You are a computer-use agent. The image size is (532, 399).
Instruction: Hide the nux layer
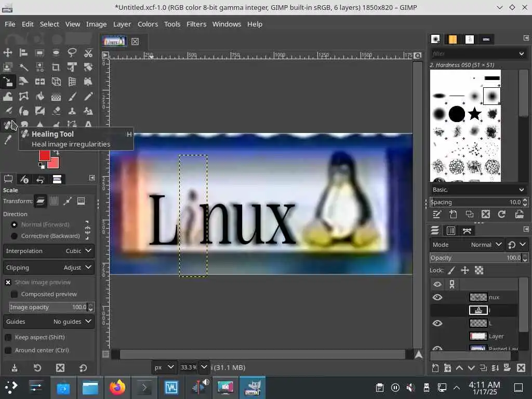click(437, 297)
